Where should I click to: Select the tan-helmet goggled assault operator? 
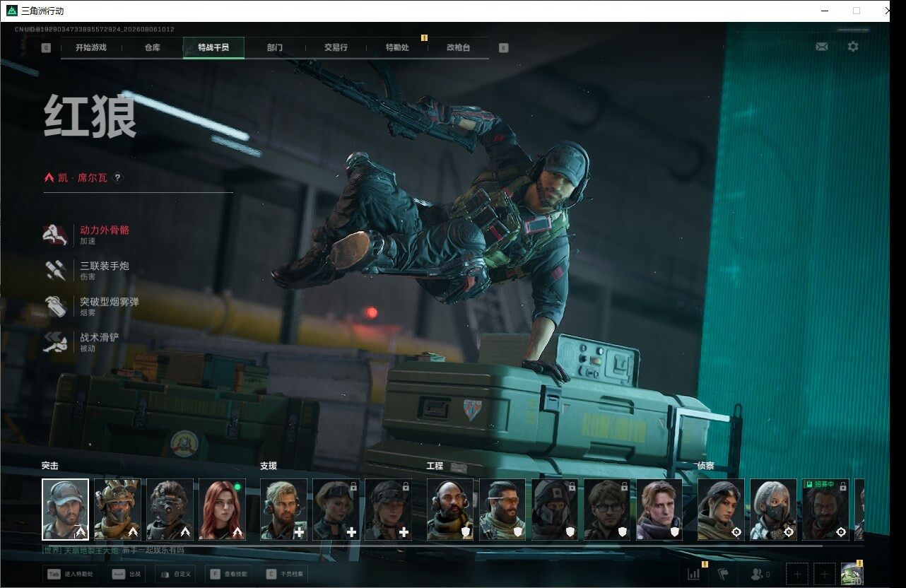[x=118, y=510]
